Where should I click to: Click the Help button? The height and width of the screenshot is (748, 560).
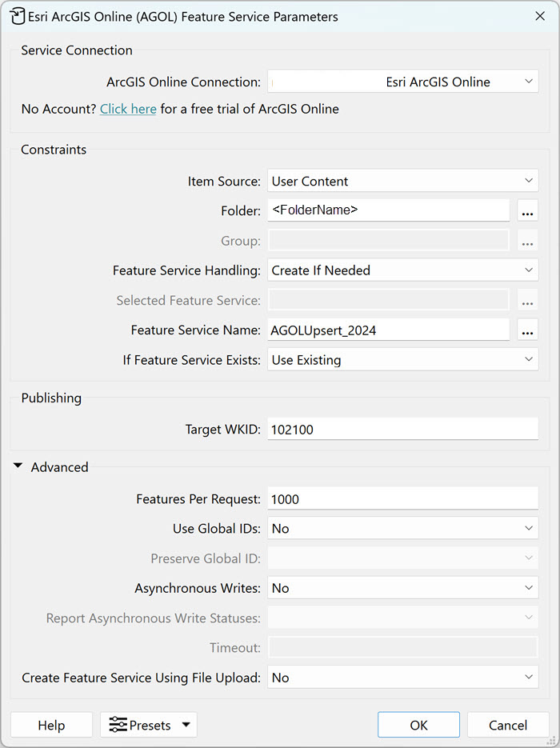pyautogui.click(x=51, y=725)
